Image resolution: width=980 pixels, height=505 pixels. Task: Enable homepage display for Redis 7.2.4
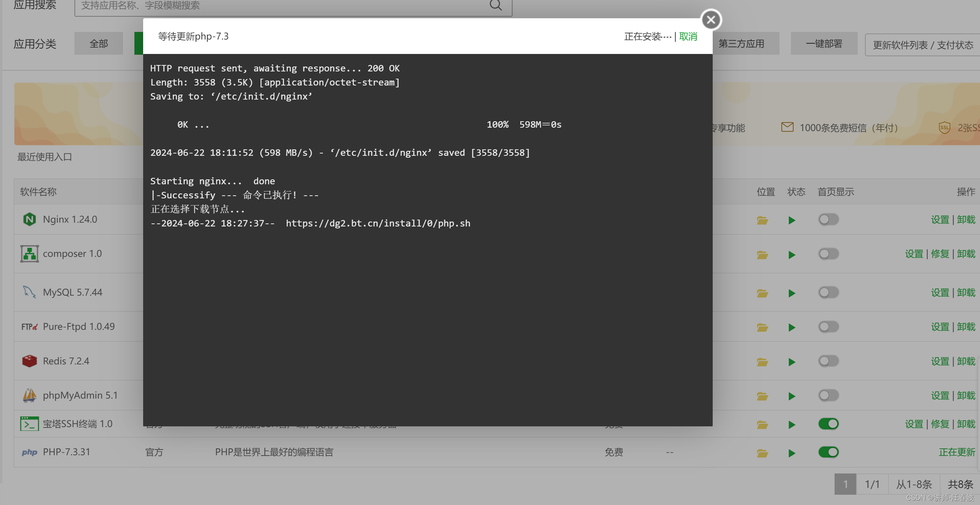click(x=829, y=361)
